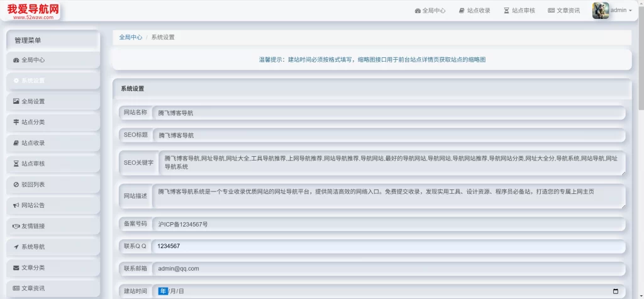Select 全局中心 in the sidebar menu
Image resolution: width=644 pixels, height=299 pixels.
[53, 60]
